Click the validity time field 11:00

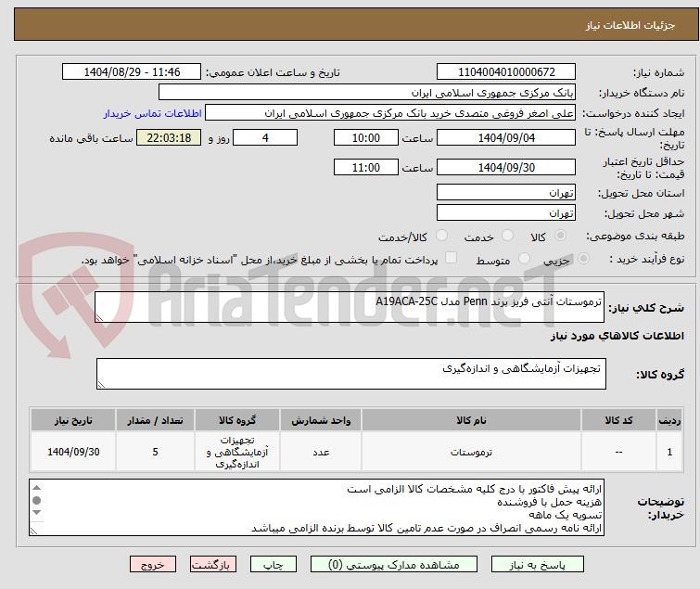(x=366, y=168)
